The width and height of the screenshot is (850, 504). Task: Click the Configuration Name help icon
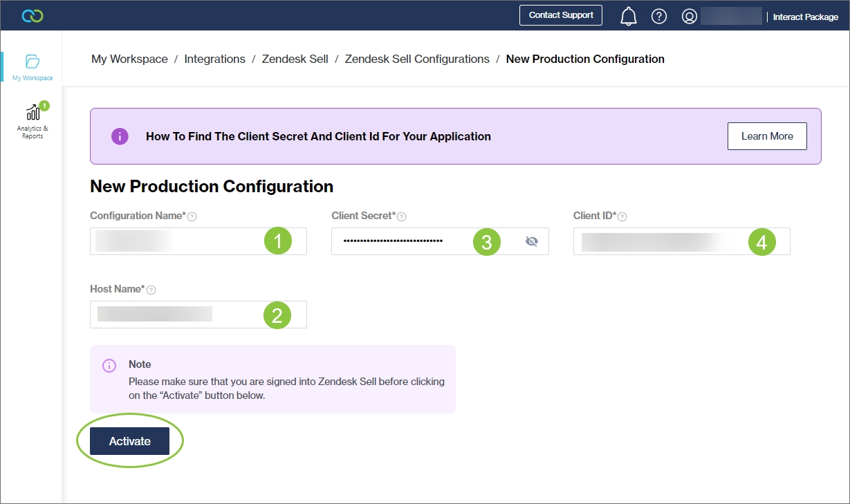[x=192, y=216]
